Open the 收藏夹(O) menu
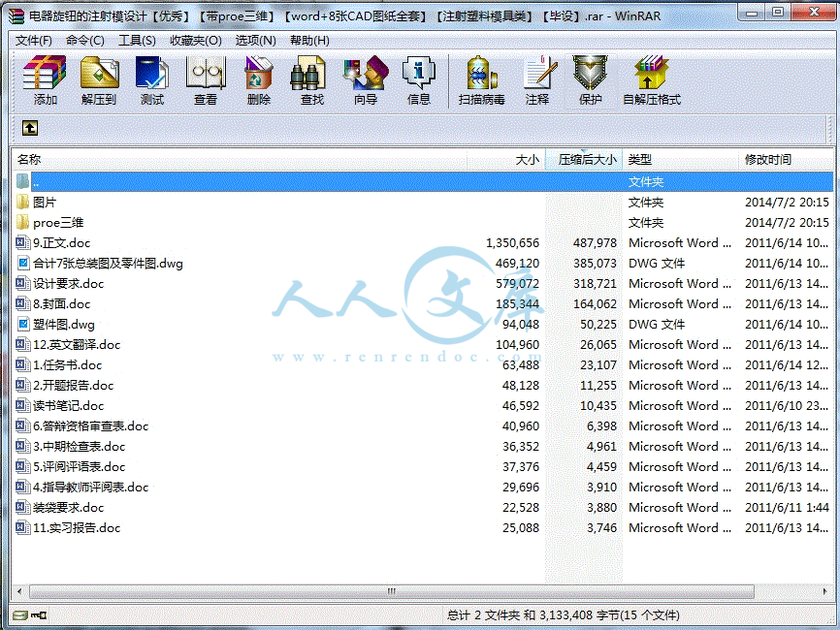 pos(196,40)
